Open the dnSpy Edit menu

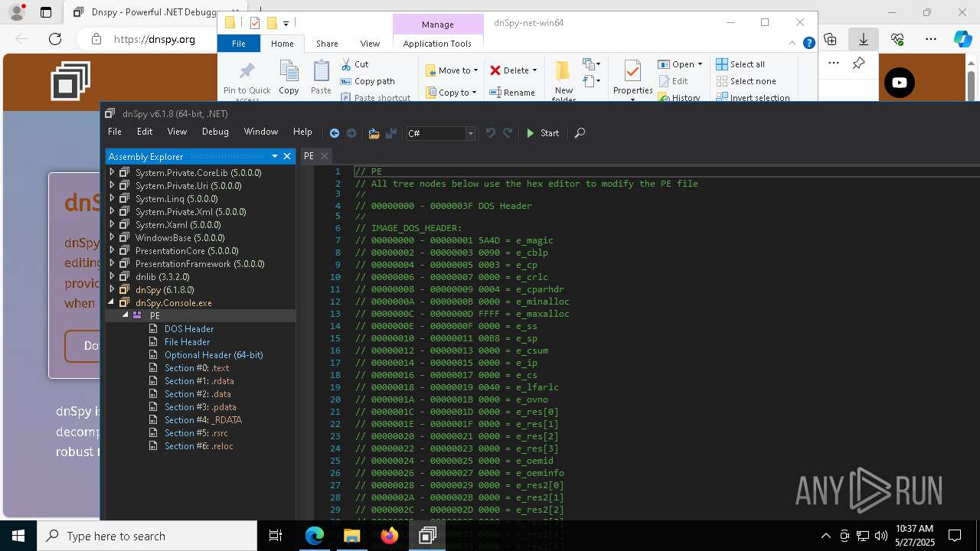(145, 132)
